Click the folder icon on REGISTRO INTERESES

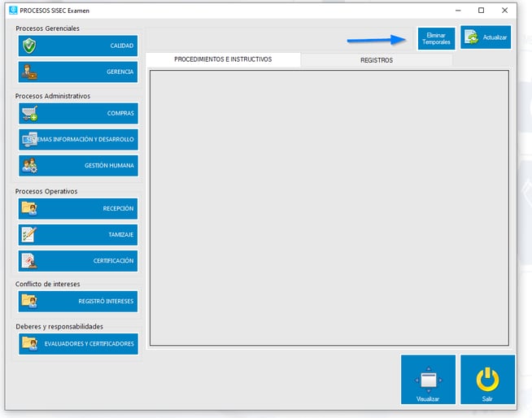pyautogui.click(x=30, y=302)
